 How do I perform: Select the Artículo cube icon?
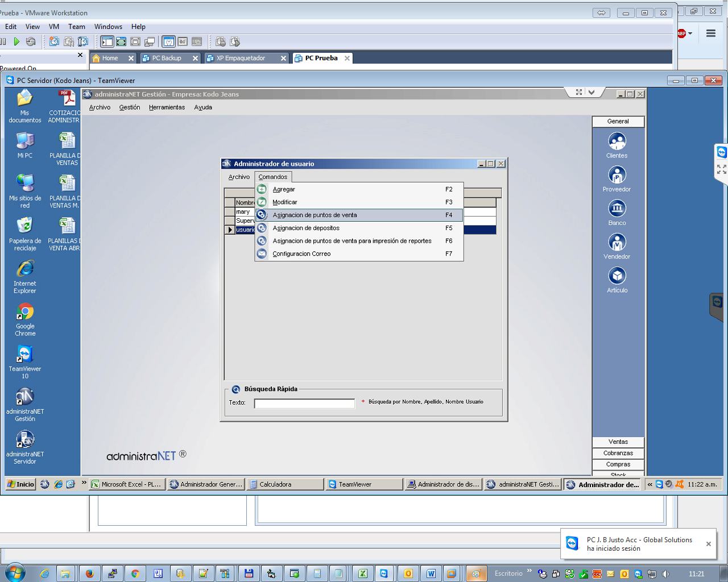[617, 276]
